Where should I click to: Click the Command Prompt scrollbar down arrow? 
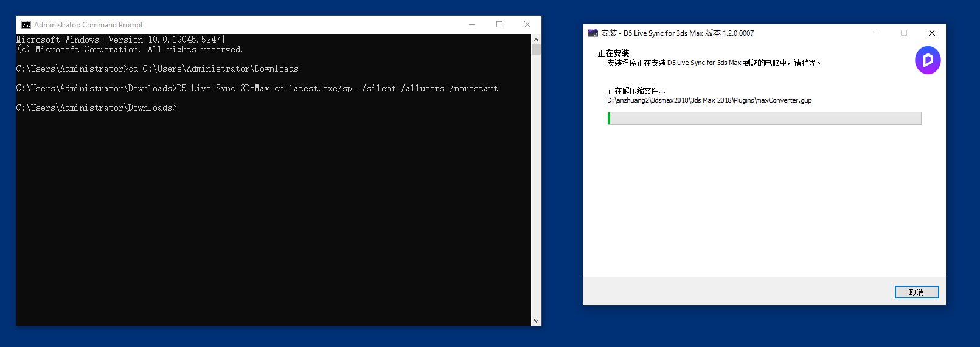(x=536, y=321)
